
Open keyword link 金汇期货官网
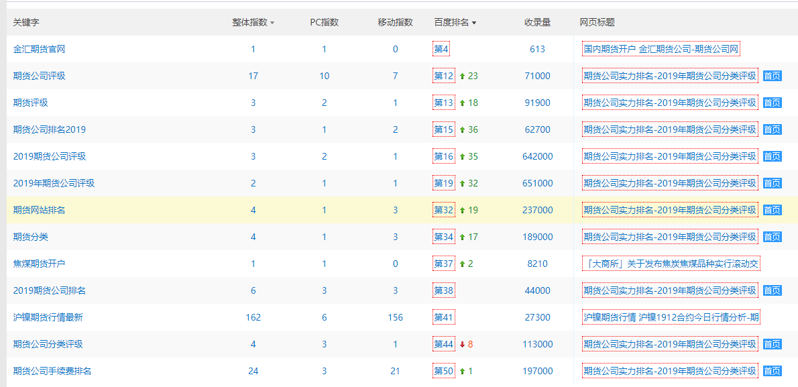(x=39, y=49)
